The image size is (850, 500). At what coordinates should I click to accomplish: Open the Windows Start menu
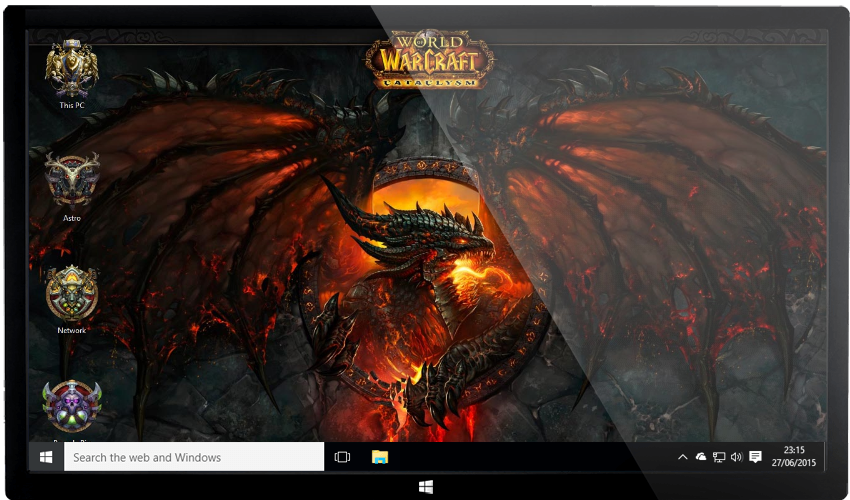46,457
